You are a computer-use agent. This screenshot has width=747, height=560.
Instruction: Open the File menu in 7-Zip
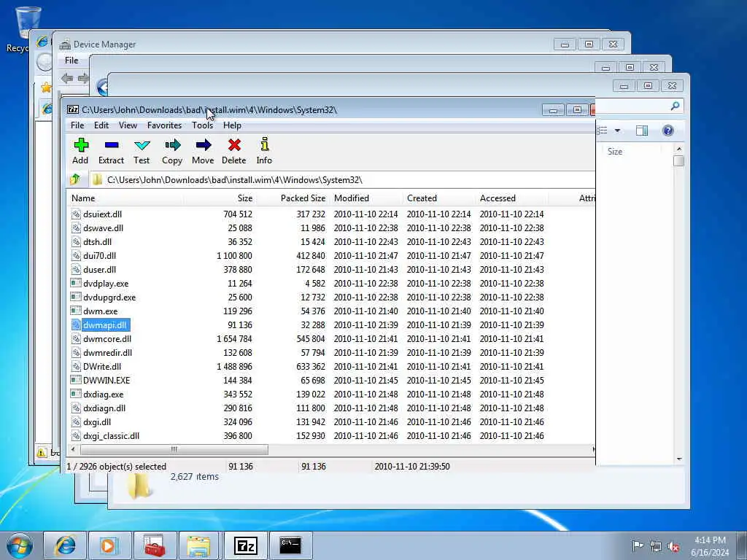pos(77,125)
